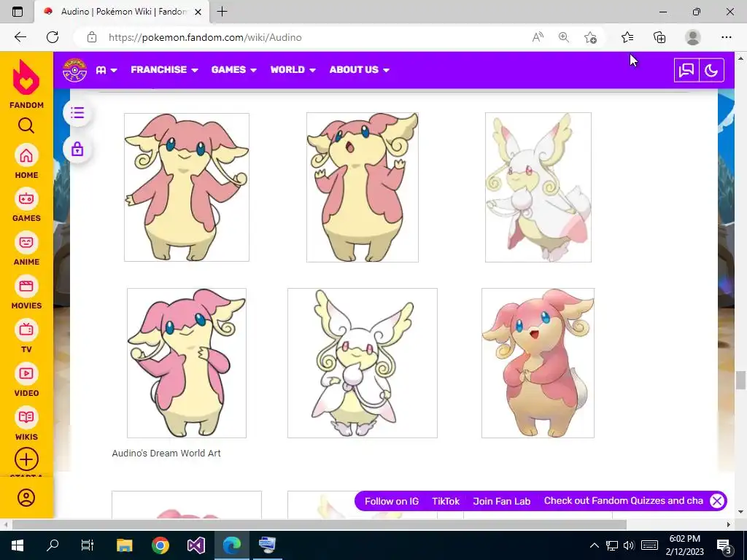The height and width of the screenshot is (560, 747).
Task: Click the Follow on IG link
Action: 392,501
